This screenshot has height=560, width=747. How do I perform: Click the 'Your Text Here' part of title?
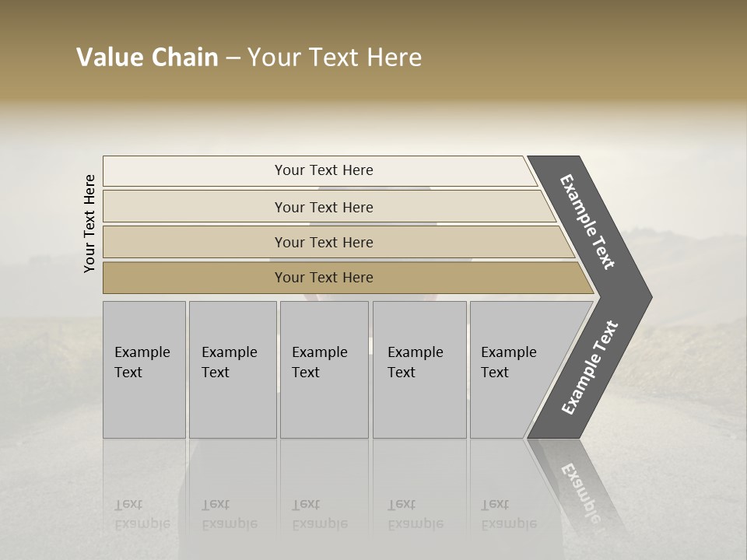click(335, 57)
